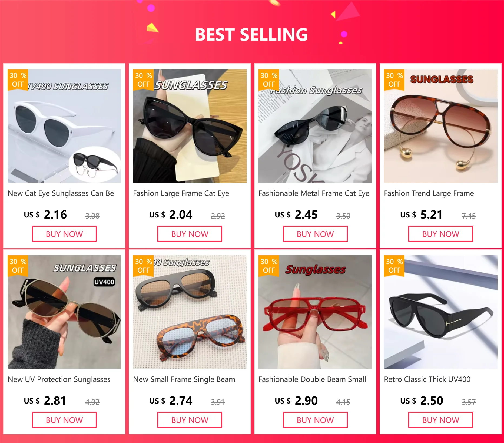Open the Retro Classic Thick UV400 title
Screen dimensions: 504x443
pos(427,379)
